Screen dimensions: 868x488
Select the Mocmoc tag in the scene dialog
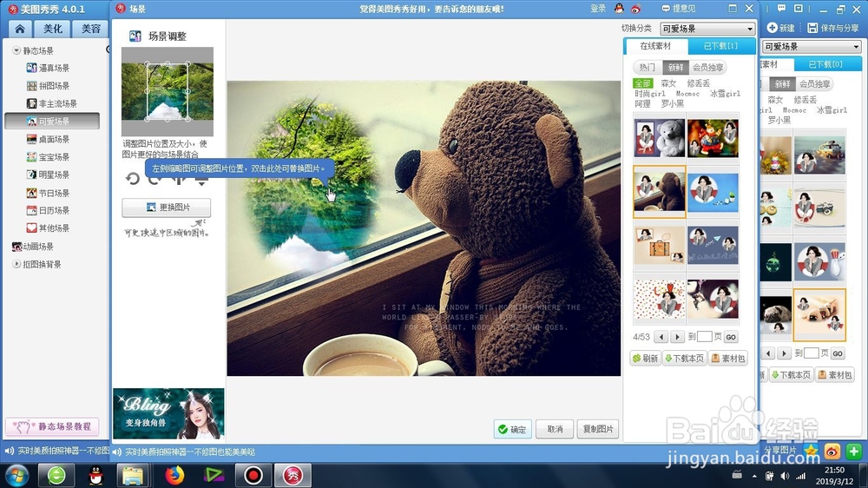pos(687,94)
